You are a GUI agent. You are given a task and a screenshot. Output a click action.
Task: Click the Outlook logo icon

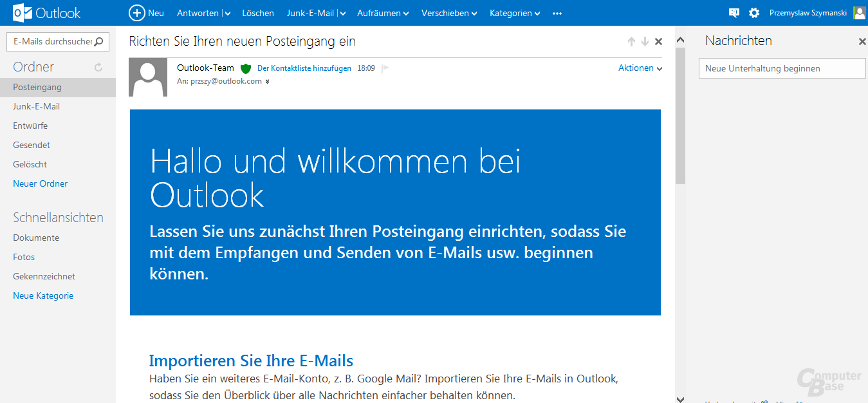point(23,13)
